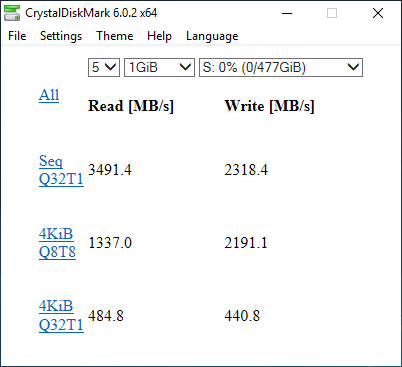Click the 4KiB Q32T1 read value 484.8

[x=106, y=316]
